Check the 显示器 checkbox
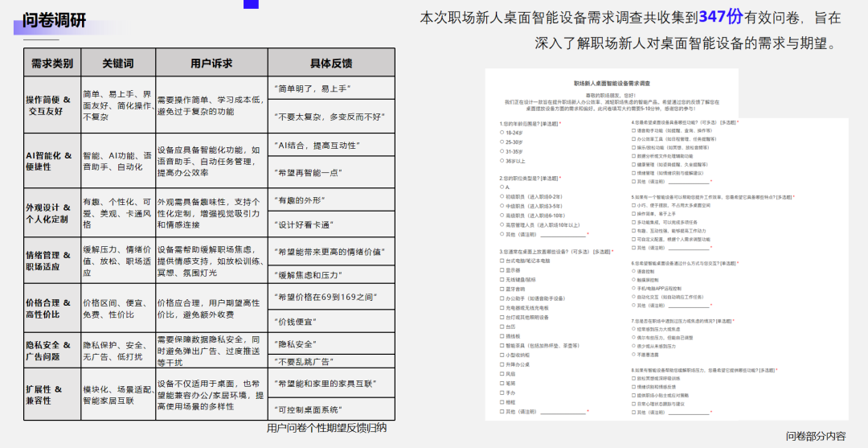The height and width of the screenshot is (448, 868). click(x=501, y=270)
